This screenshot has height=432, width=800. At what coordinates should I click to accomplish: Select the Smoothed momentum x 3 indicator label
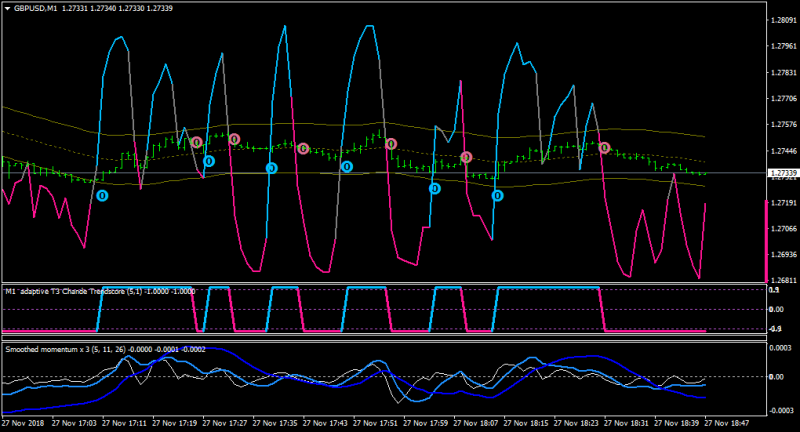click(x=105, y=349)
